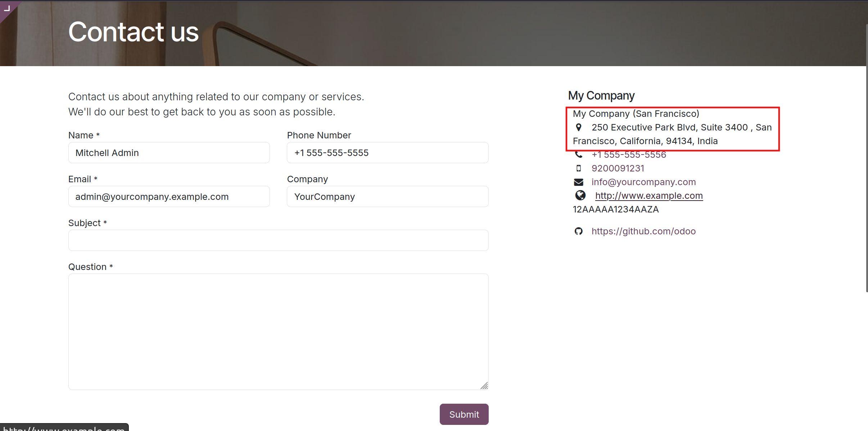
Task: Select the Email input field
Action: [169, 197]
